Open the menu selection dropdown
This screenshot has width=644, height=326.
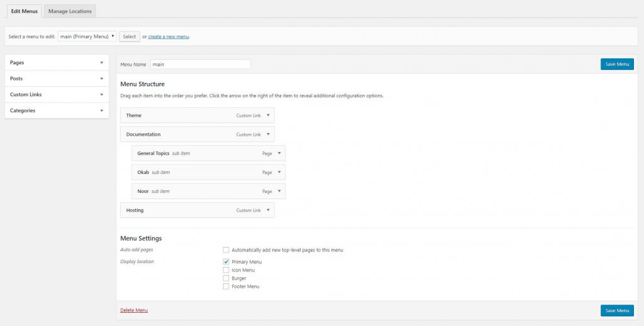(x=87, y=36)
